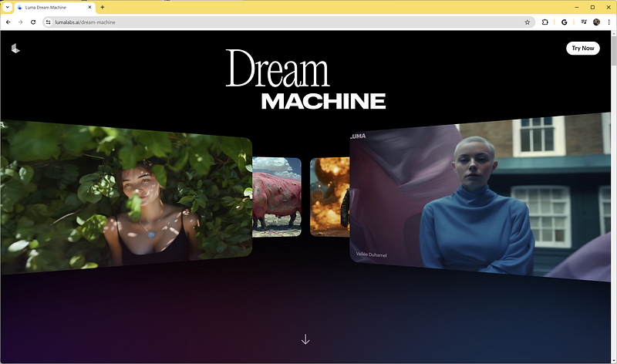
Task: Select the woman in blue sweater thumbnail
Action: point(480,197)
